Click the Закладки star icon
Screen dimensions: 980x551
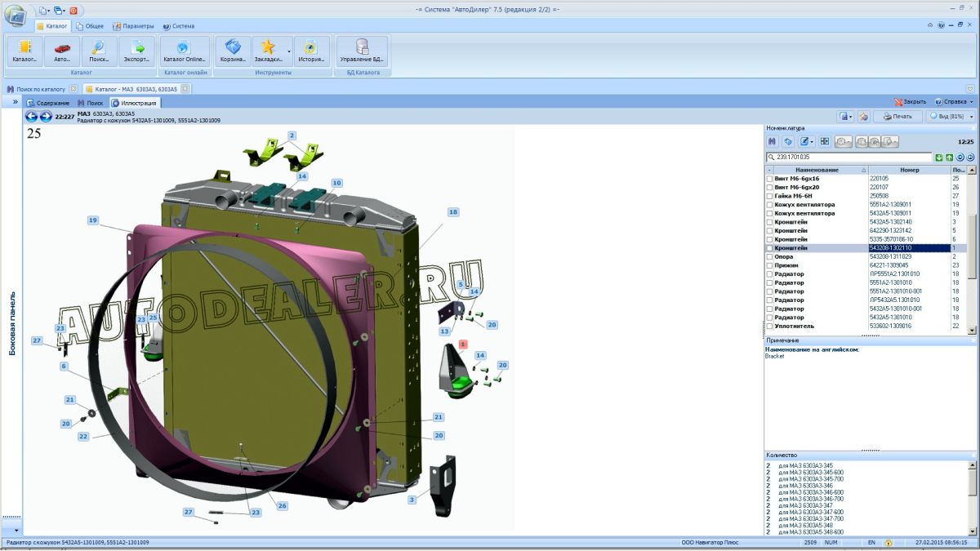tap(267, 47)
